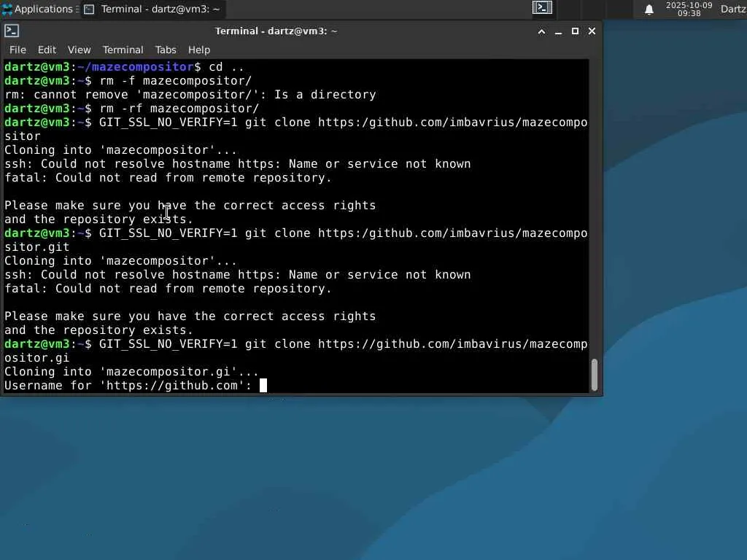Screen dimensions: 747x560
Task: Click the 'rm -rf mazecompositor/' command line
Action: [132, 109]
